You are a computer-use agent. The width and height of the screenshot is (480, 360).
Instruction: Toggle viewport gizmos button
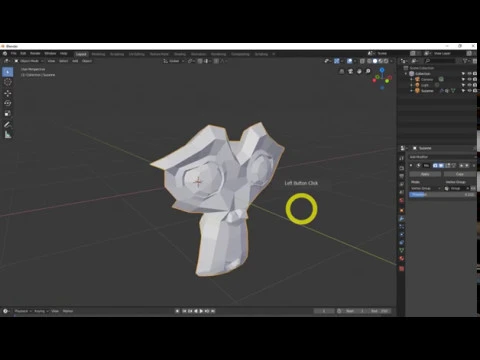[337, 61]
